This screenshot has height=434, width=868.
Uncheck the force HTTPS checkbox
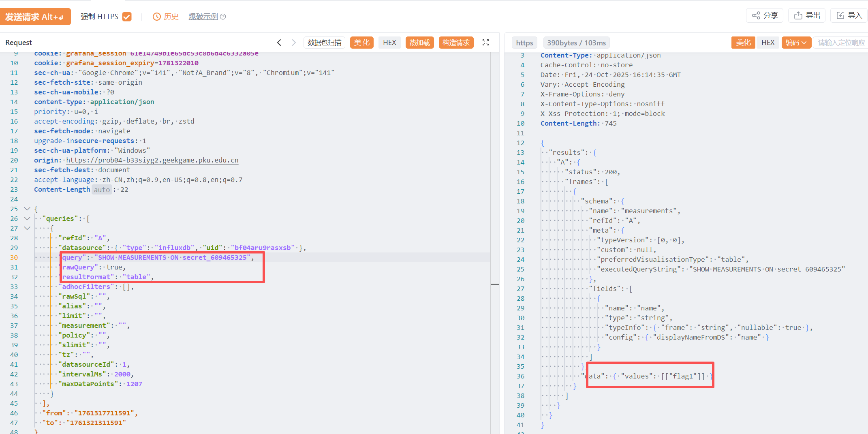(127, 17)
